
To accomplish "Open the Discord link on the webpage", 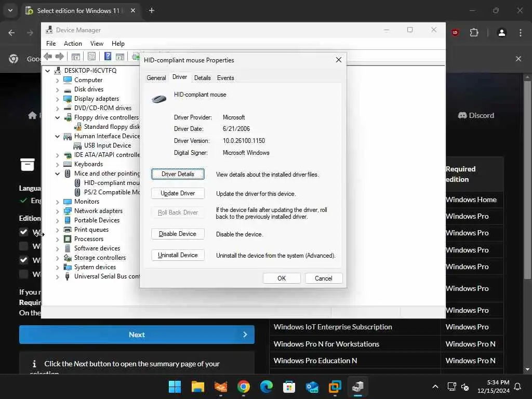I will click(476, 115).
